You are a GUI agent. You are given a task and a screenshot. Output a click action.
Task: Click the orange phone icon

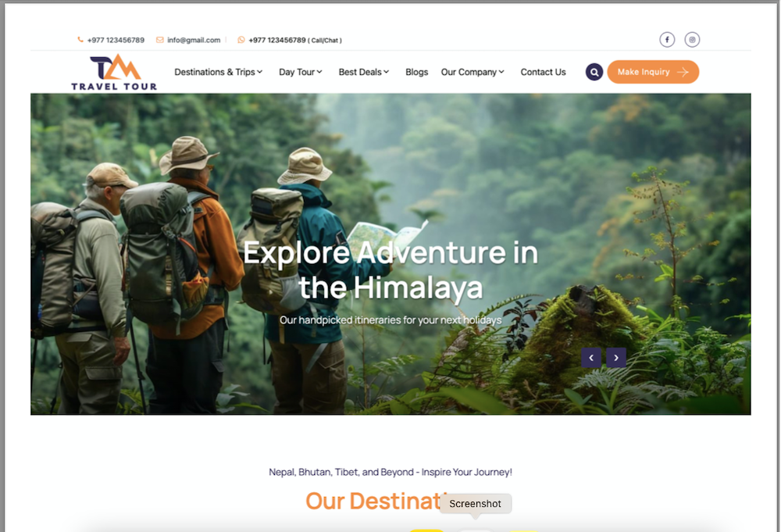click(80, 40)
